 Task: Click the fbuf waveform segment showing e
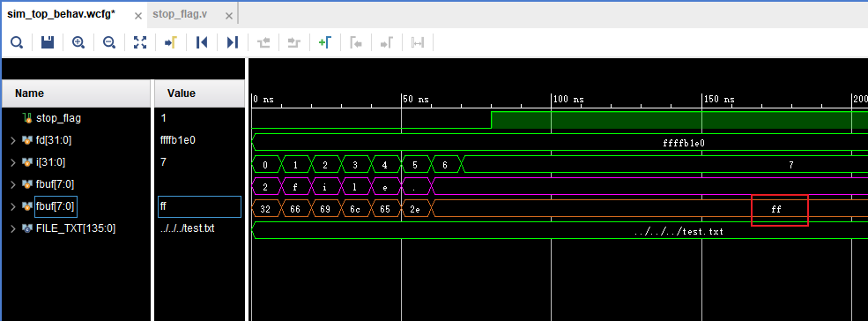coord(385,187)
